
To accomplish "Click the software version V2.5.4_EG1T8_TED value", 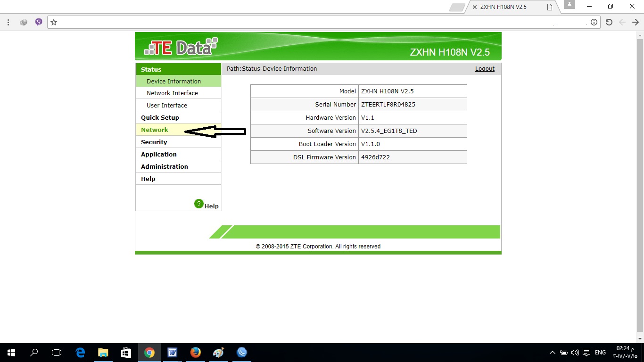I will (389, 131).
